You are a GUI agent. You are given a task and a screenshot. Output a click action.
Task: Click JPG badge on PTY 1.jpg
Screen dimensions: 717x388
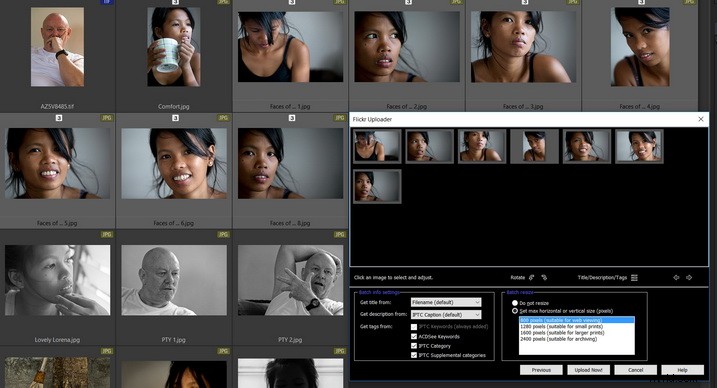[223, 234]
